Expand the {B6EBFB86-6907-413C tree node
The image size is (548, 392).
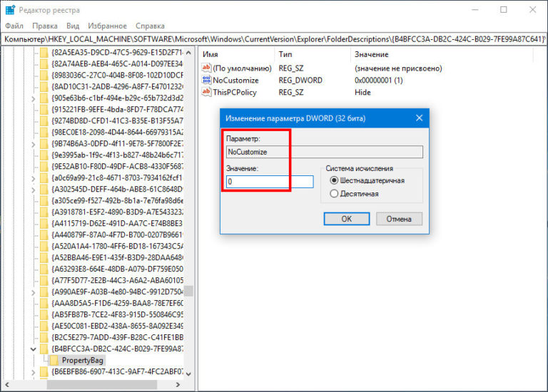(x=33, y=372)
